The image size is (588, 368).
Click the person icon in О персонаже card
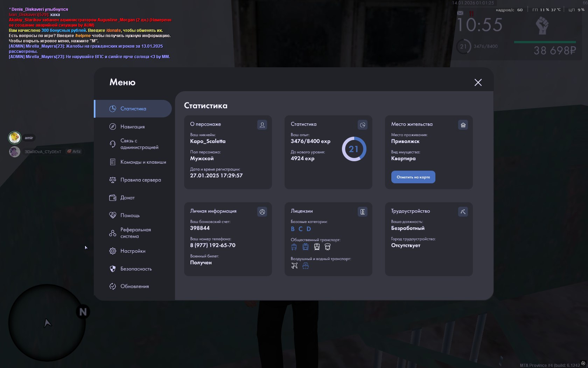(262, 125)
